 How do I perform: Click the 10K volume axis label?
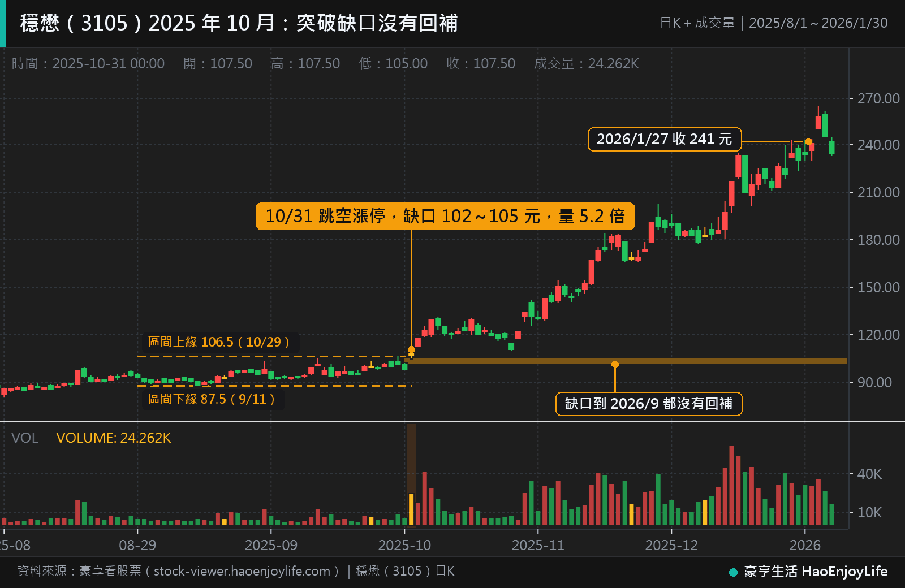pyautogui.click(x=869, y=512)
